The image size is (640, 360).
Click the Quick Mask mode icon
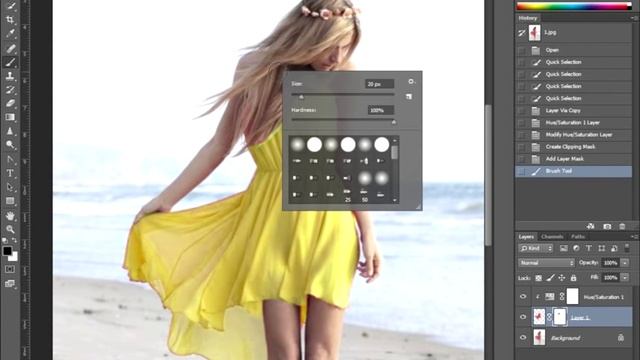coord(10,269)
